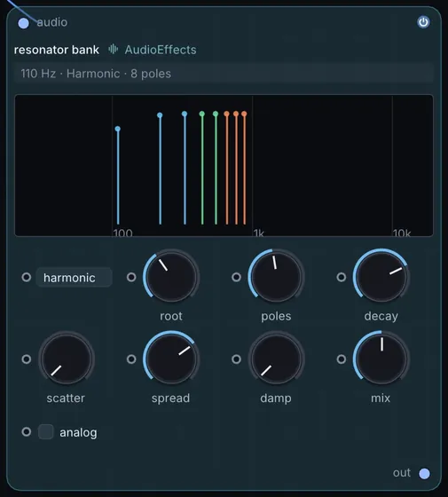The image size is (448, 497).
Task: Click the 'root' knob label
Action: pos(171,316)
